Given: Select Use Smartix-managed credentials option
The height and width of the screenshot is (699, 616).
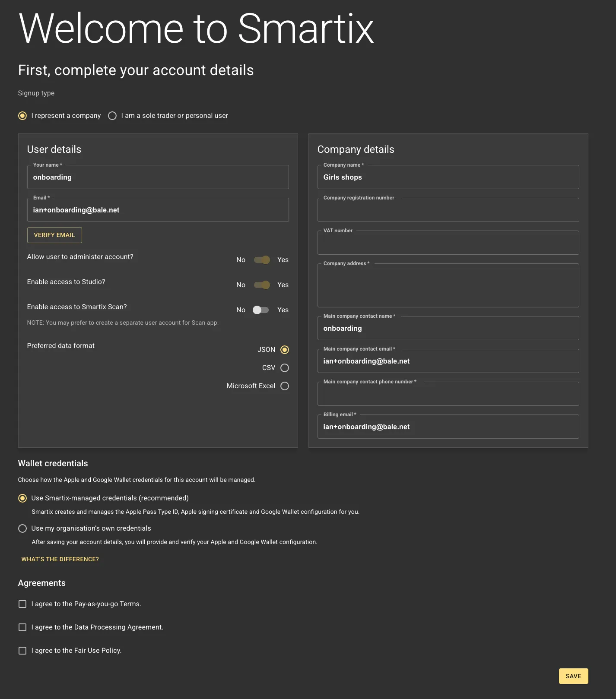Looking at the screenshot, I should pyautogui.click(x=22, y=498).
